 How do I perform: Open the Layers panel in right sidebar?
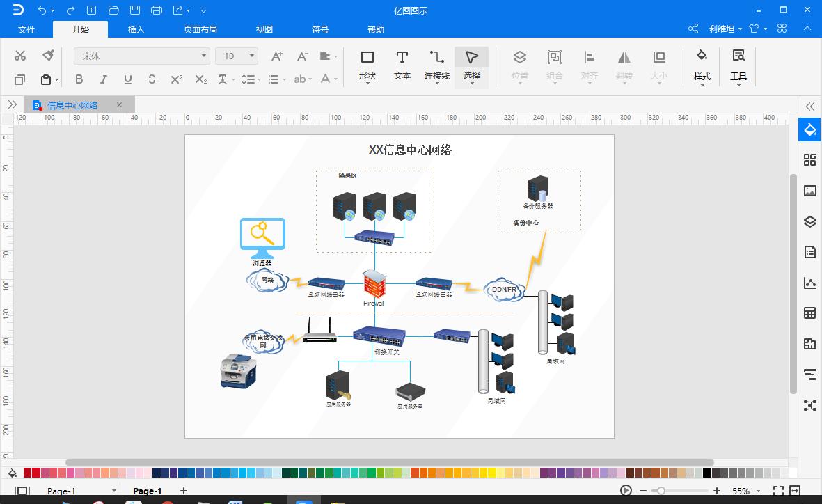pos(809,221)
